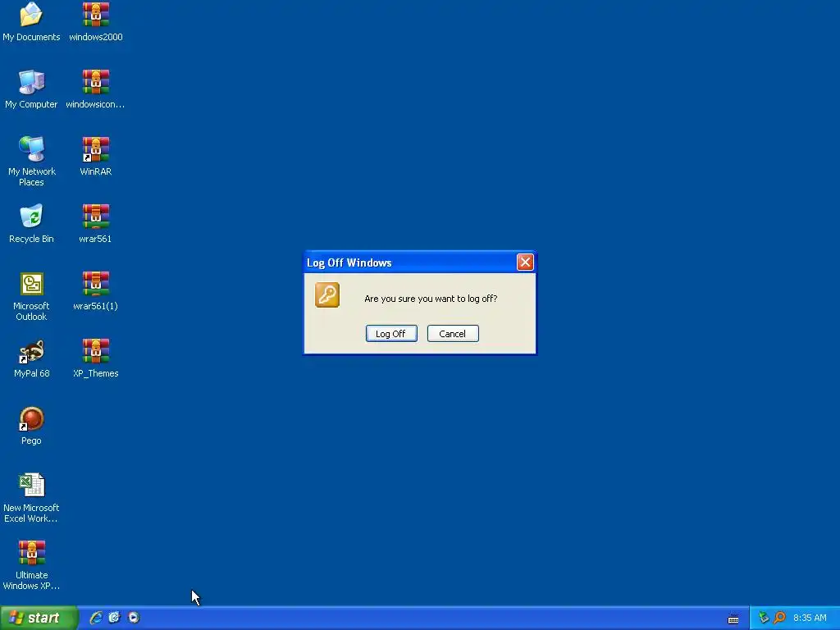Launch Internet Explorer from Quick Launch
Image resolution: width=840 pixels, height=630 pixels.
(96, 618)
